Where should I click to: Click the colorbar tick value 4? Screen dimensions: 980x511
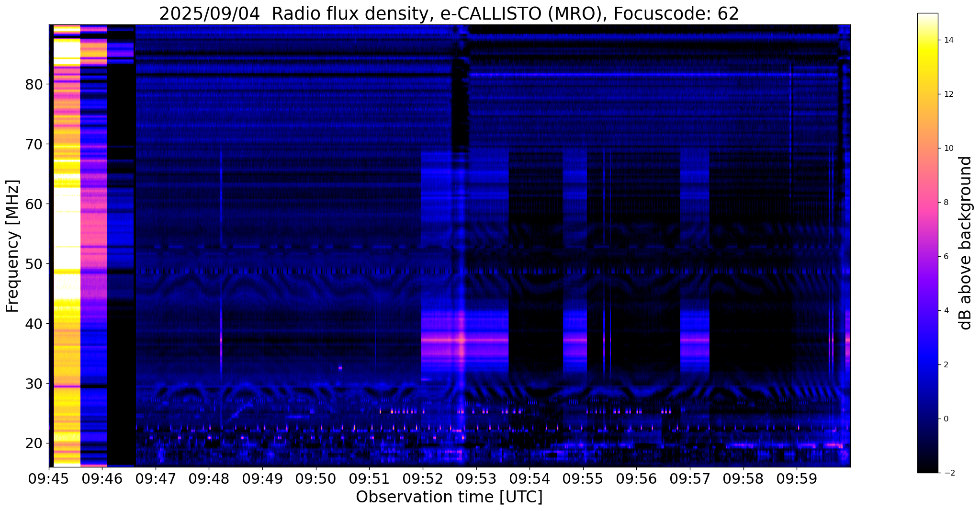[946, 311]
